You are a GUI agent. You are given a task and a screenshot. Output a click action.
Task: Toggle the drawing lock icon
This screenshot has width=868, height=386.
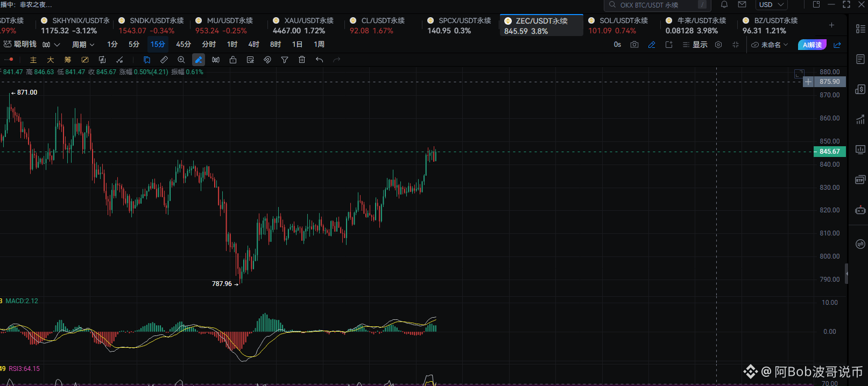click(x=233, y=60)
